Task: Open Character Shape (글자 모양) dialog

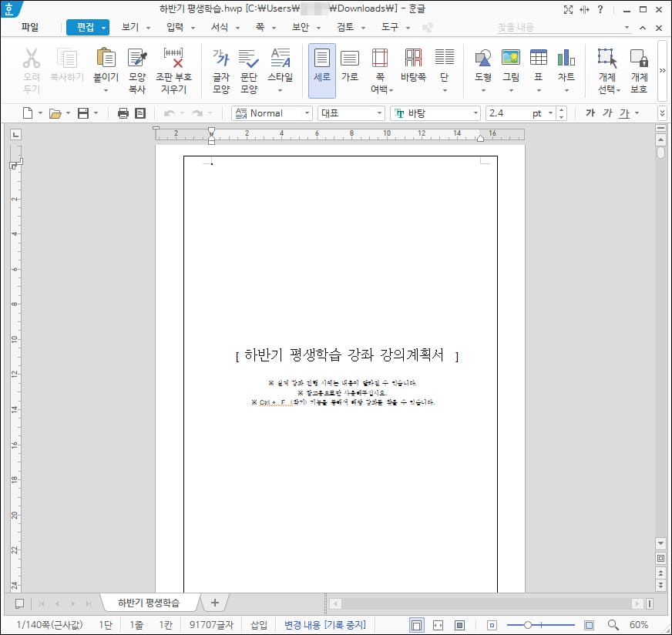Action: click(221, 71)
